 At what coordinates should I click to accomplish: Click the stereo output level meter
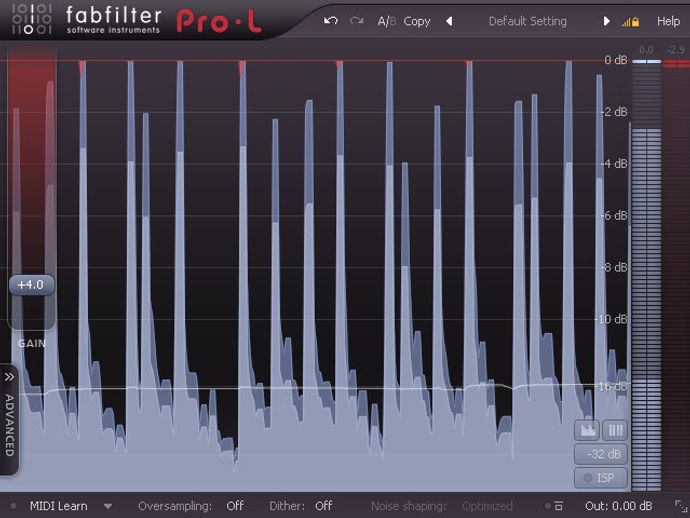[x=646, y=275]
